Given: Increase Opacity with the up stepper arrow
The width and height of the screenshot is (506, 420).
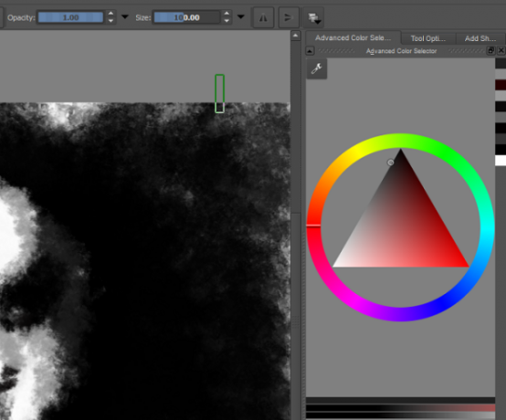Looking at the screenshot, I should 111,14.
